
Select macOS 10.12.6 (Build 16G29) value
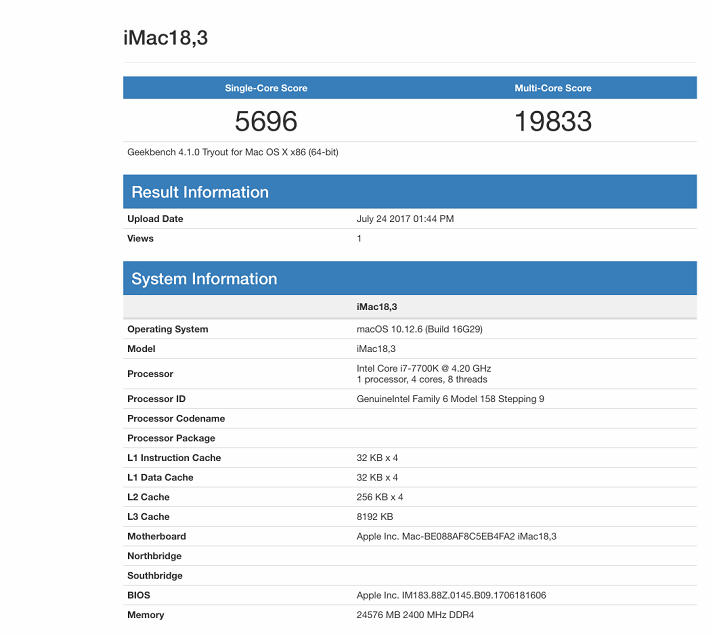419,329
